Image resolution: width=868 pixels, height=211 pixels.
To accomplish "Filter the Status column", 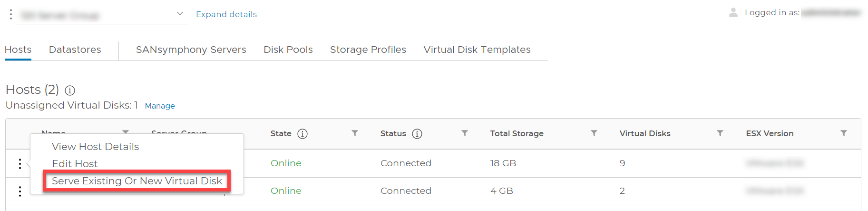I will [x=465, y=133].
